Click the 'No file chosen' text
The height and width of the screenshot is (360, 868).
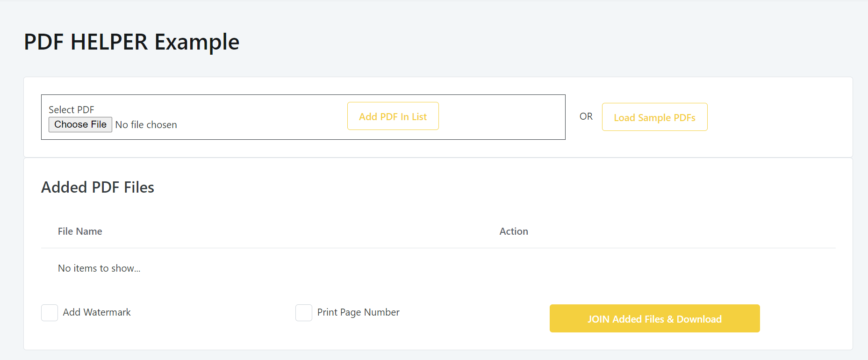146,125
